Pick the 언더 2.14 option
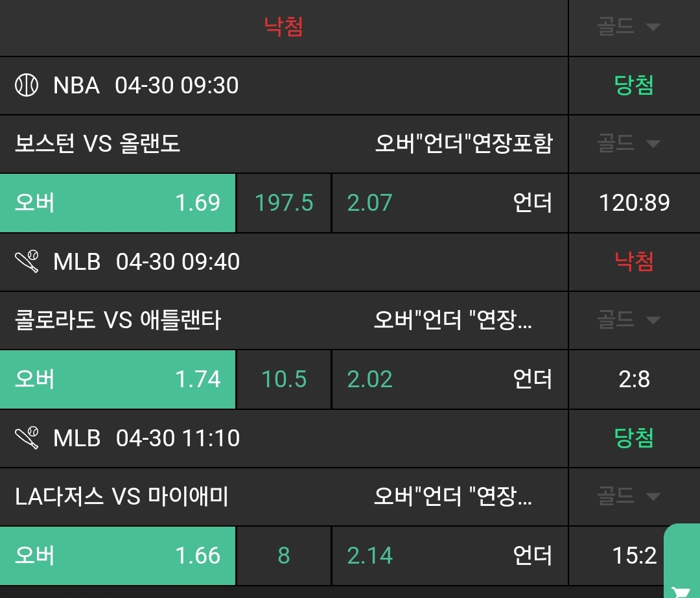Screen dimensions: 700x598 point(449,556)
